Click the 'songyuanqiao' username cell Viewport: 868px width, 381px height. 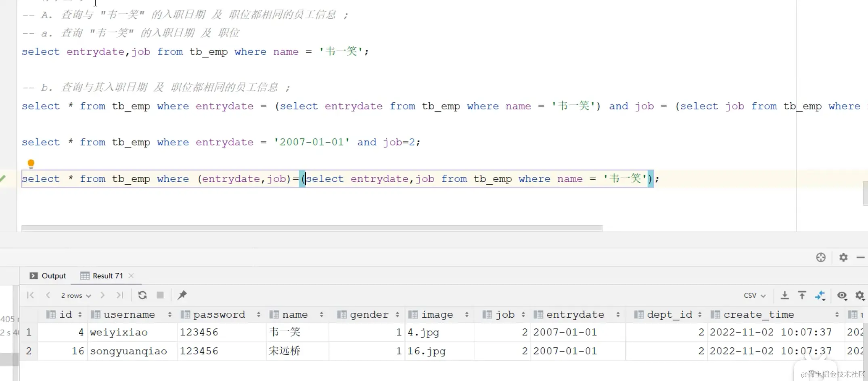click(x=132, y=351)
